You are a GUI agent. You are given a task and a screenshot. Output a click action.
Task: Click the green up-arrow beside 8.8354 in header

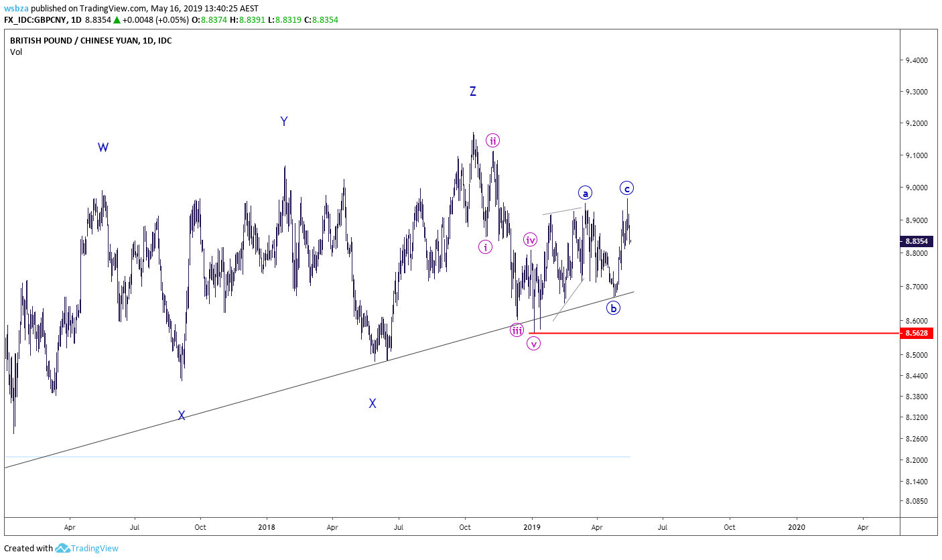click(117, 20)
